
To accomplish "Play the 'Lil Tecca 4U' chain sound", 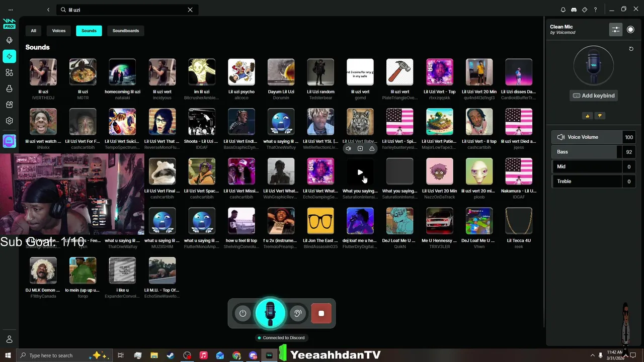I will pos(519,221).
